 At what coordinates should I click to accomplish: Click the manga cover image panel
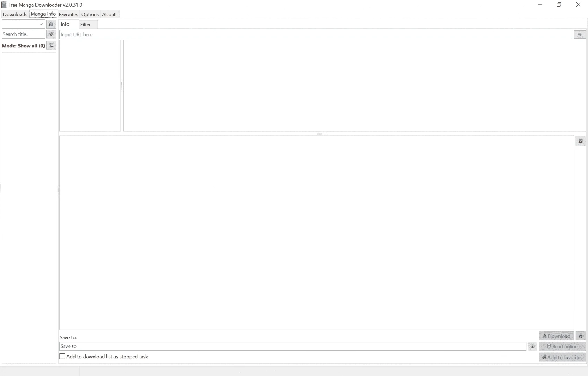click(x=90, y=86)
